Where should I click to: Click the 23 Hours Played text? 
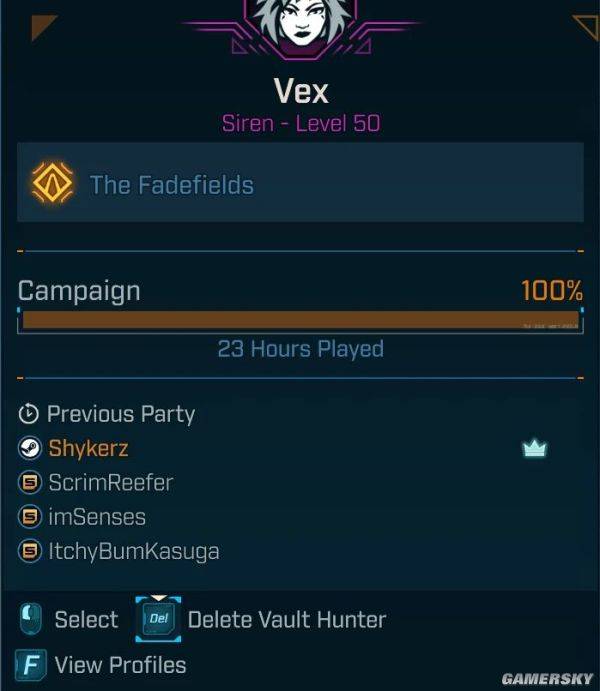click(300, 349)
